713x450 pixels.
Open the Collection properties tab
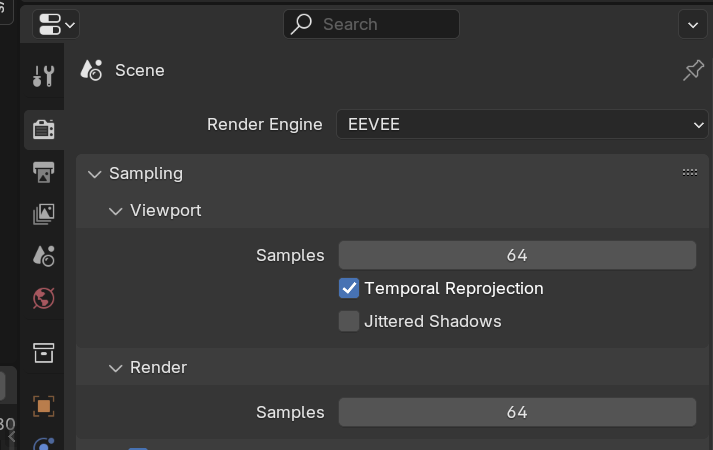click(x=43, y=352)
